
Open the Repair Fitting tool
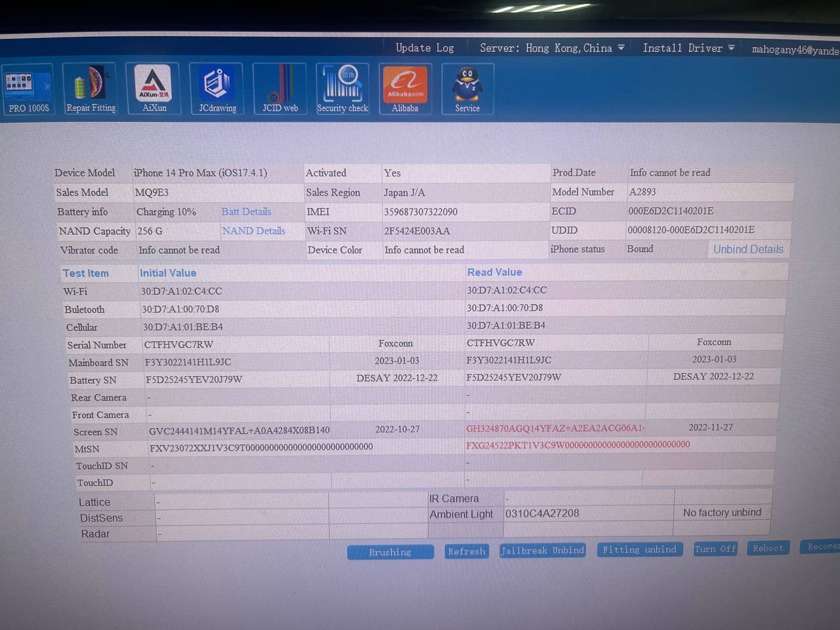[x=90, y=89]
